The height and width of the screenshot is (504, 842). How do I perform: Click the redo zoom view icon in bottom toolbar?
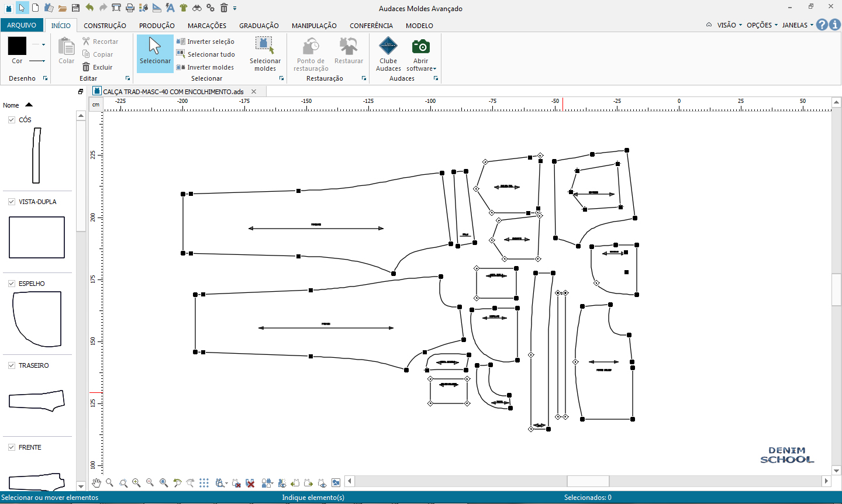[190, 483]
